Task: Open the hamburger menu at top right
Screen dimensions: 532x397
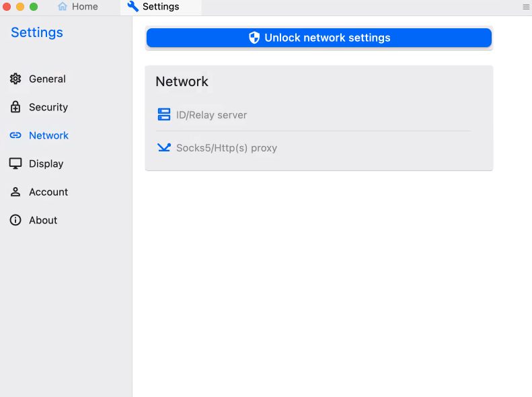Action: pyautogui.click(x=526, y=7)
